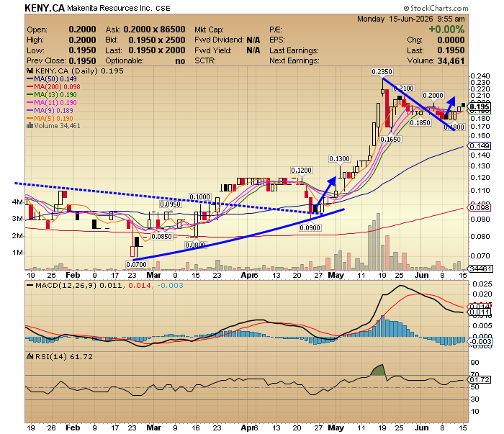Click the 0.0700 low price label

136,264
